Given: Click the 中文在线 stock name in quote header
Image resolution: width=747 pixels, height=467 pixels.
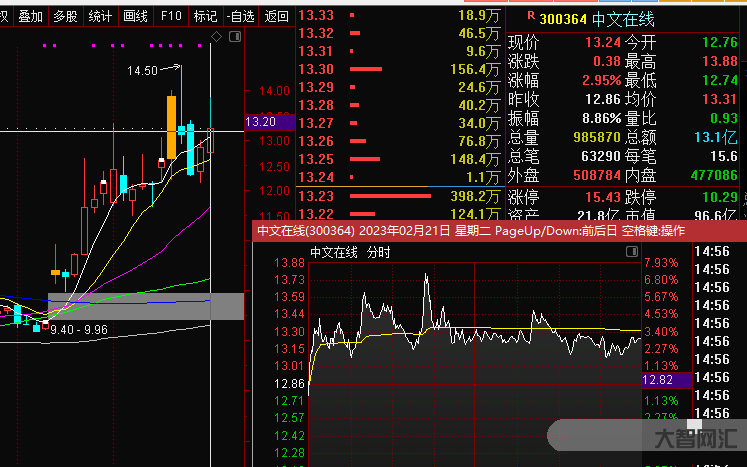Looking at the screenshot, I should [627, 18].
